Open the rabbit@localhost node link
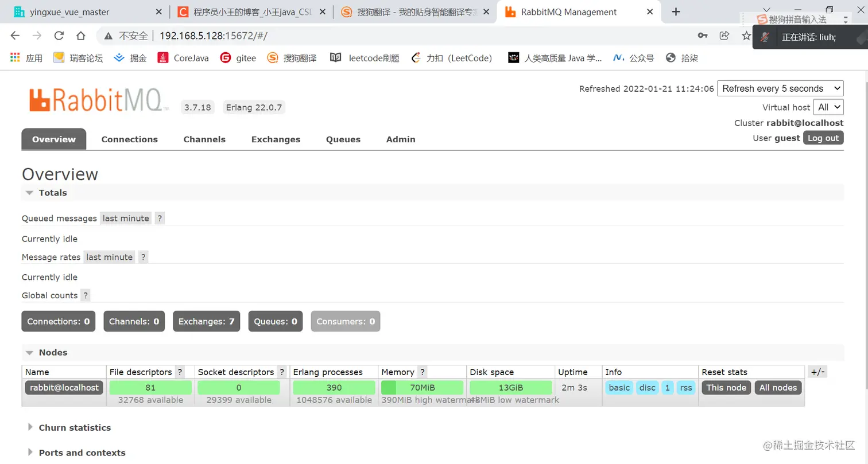The image size is (868, 464). click(64, 387)
